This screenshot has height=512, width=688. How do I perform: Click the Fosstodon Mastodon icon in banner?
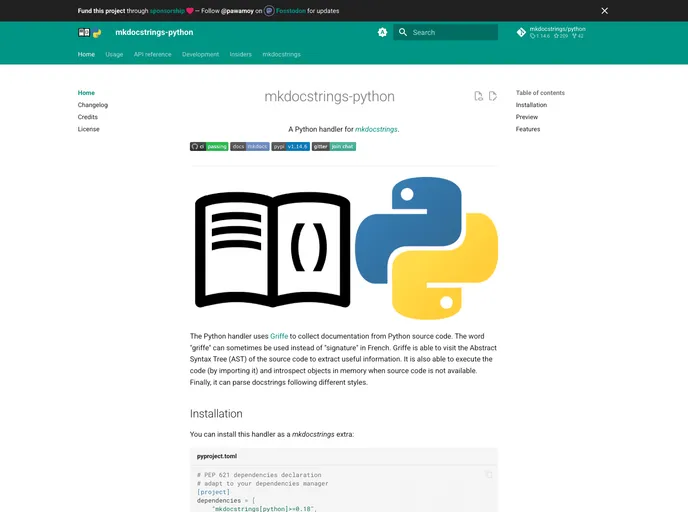pos(270,11)
